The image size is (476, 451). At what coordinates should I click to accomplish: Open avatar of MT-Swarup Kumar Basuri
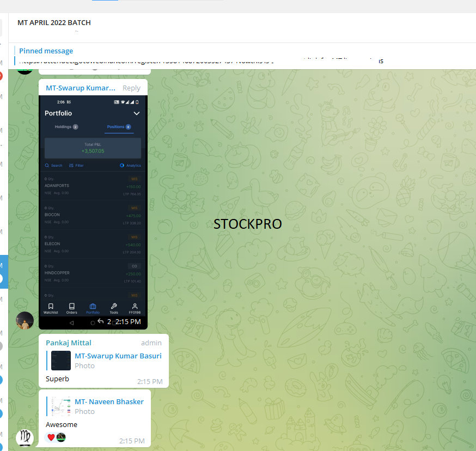25,320
